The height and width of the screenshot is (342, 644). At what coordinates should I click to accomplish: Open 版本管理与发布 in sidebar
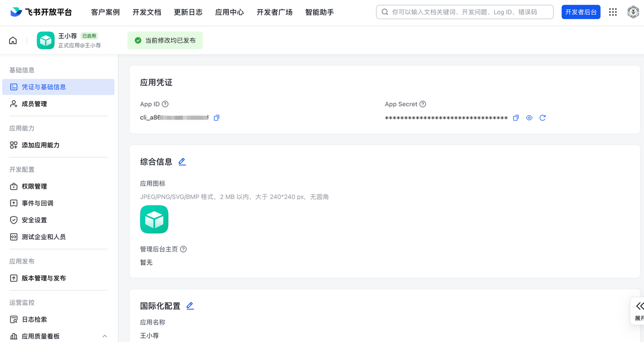click(x=43, y=278)
